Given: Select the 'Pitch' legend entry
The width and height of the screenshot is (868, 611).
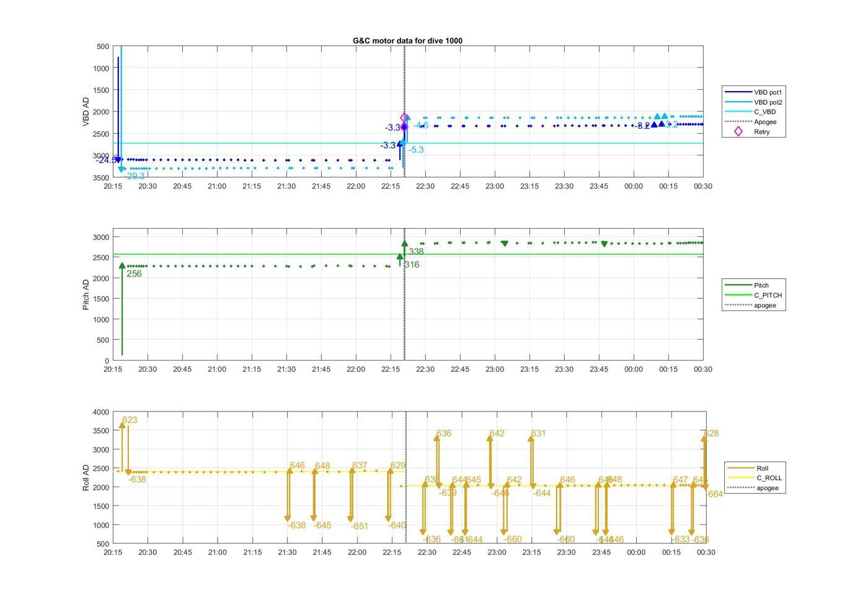Looking at the screenshot, I should pyautogui.click(x=747, y=286).
